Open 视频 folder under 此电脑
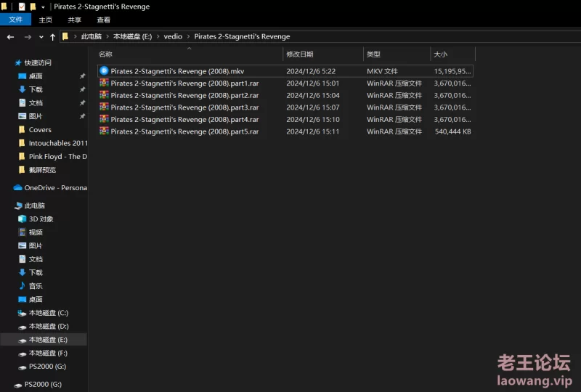 coord(36,232)
